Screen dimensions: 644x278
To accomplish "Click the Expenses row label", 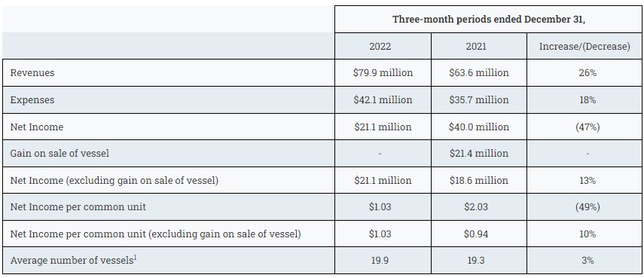I will pyautogui.click(x=32, y=99).
